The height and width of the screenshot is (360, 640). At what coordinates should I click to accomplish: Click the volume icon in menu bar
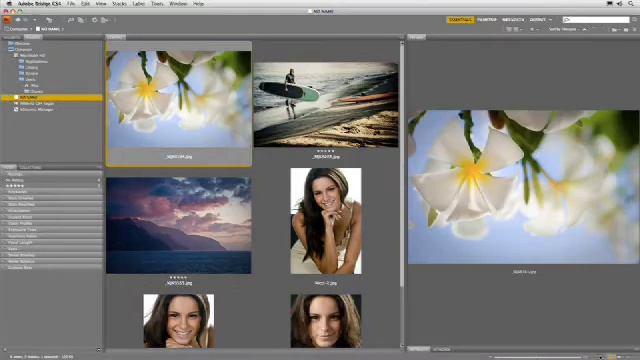(x=620, y=4)
